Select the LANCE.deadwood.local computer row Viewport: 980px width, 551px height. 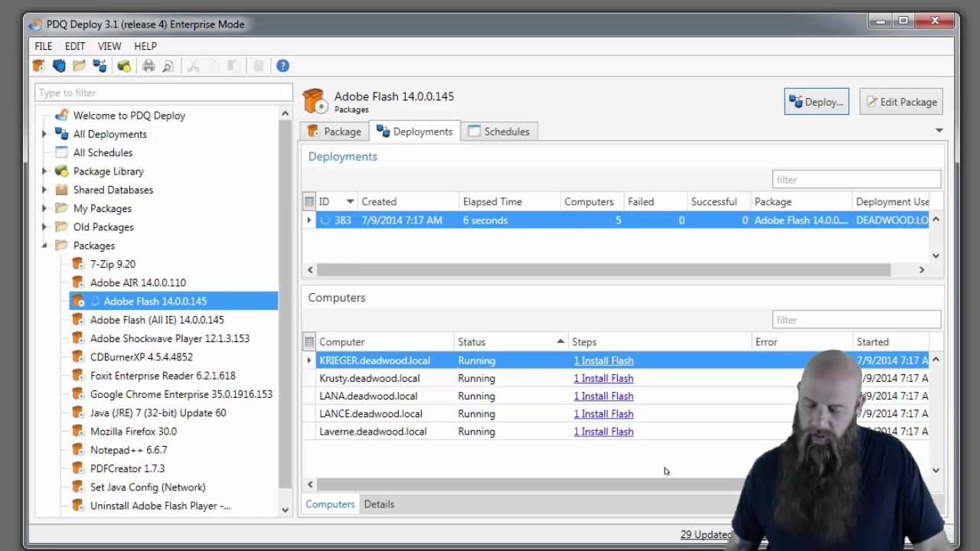coord(616,414)
